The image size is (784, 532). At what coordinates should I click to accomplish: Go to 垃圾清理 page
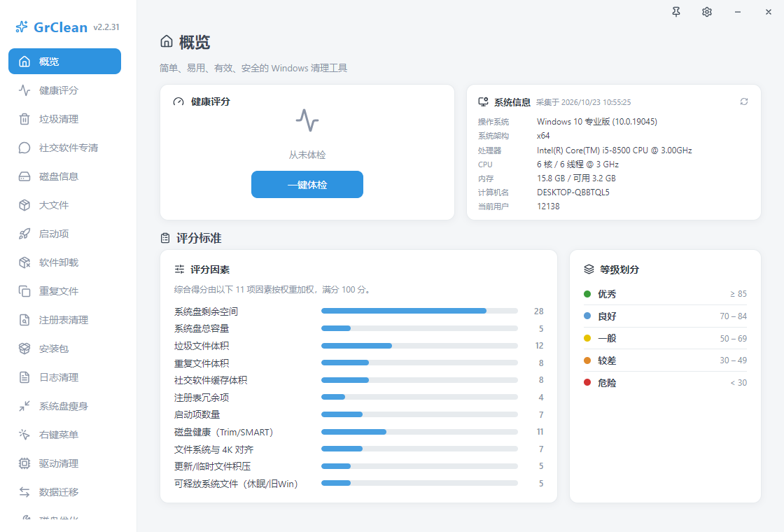(x=64, y=119)
